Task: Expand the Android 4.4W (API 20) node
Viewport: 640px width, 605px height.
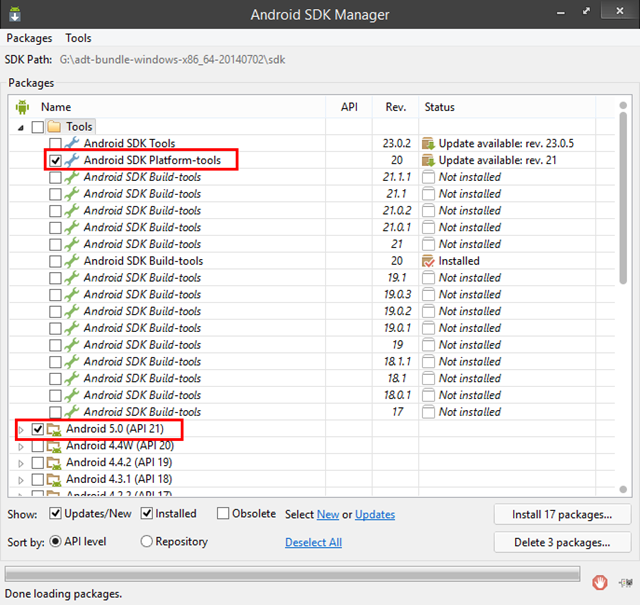Action: click(21, 446)
